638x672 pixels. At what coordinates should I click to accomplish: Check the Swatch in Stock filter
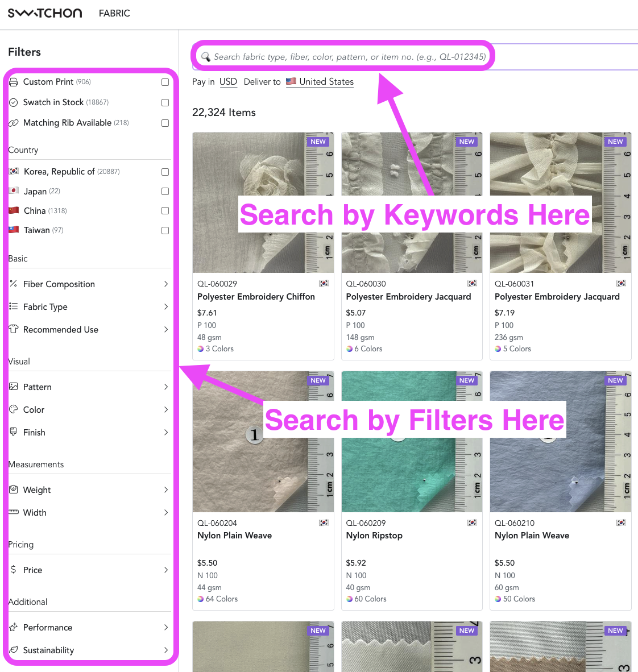click(x=165, y=102)
